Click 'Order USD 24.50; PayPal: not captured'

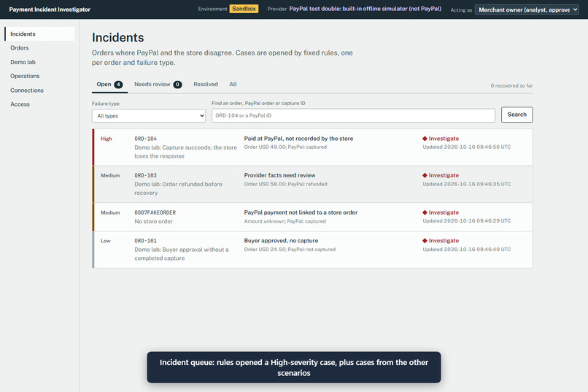point(290,250)
